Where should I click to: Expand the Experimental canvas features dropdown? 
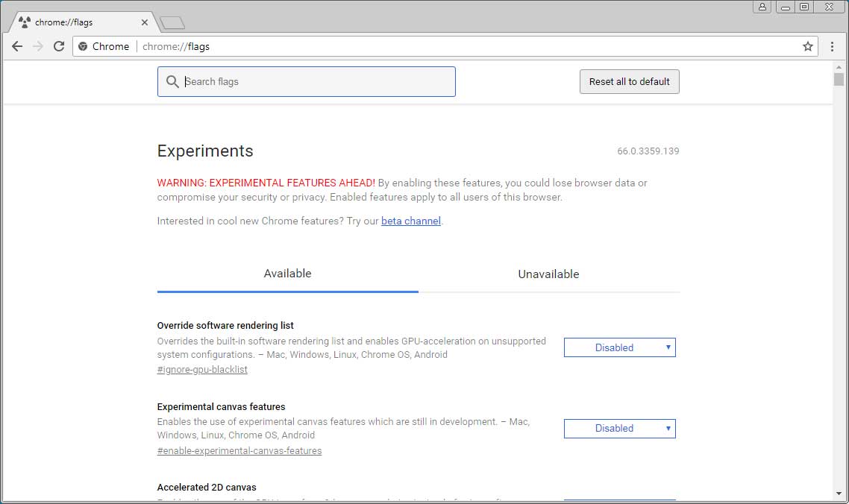point(619,429)
